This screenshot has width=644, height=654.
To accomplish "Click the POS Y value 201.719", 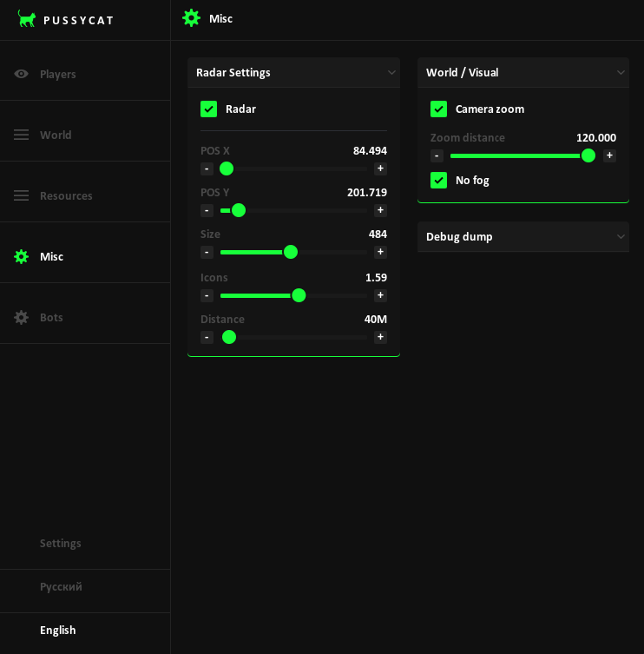I will click(x=367, y=192).
